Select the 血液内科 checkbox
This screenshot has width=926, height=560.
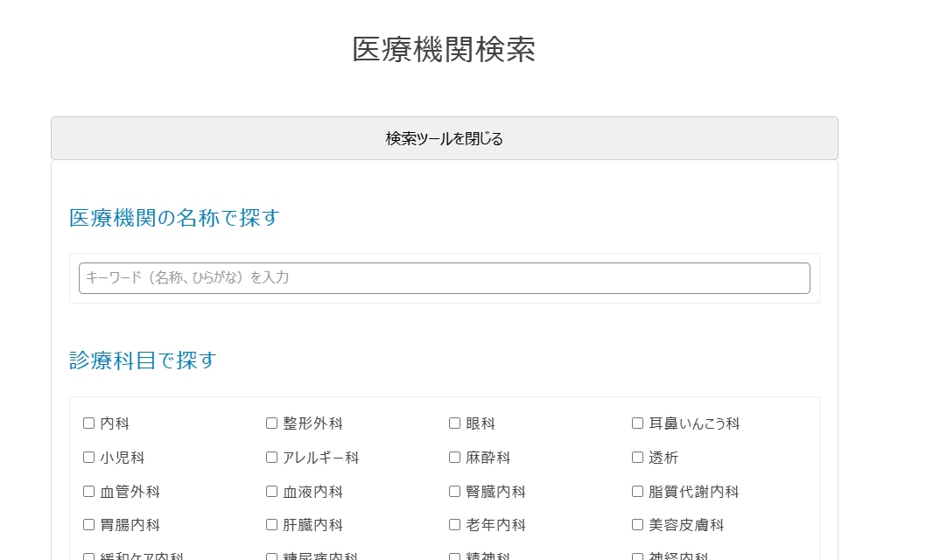click(x=271, y=492)
